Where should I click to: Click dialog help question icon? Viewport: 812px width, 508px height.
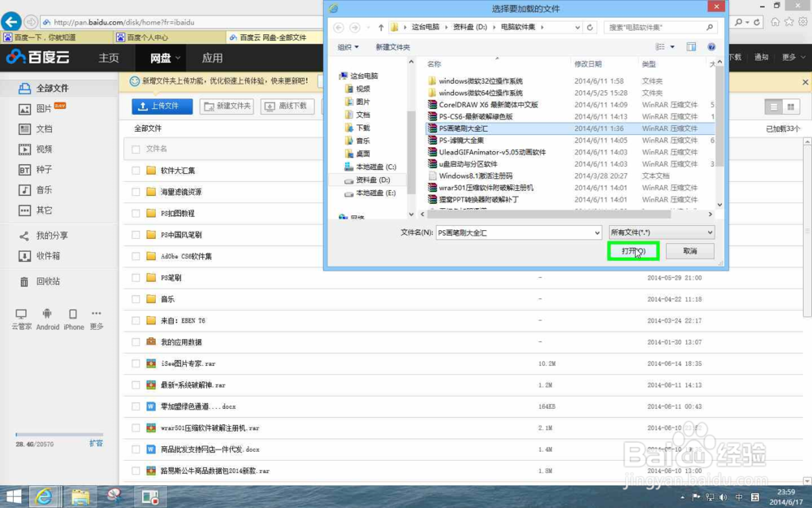[711, 46]
